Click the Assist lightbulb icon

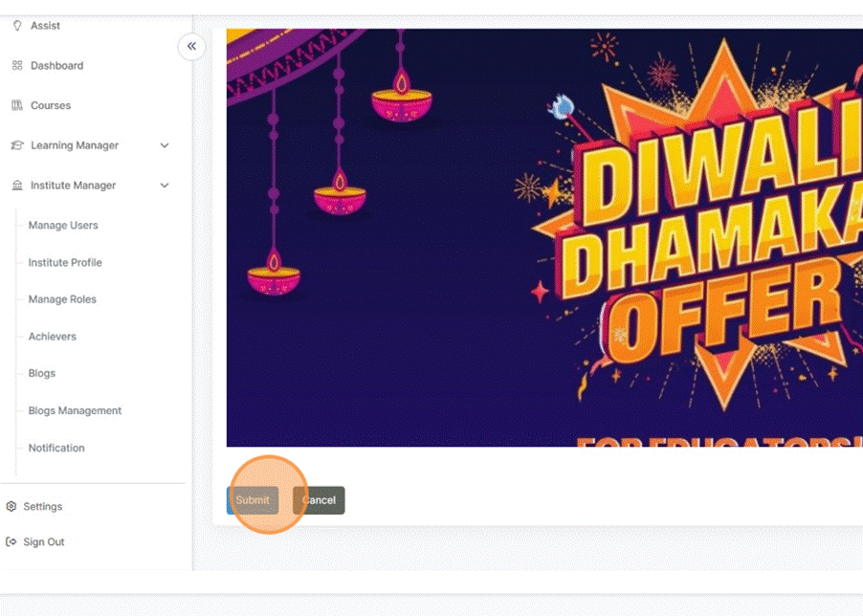click(x=17, y=25)
